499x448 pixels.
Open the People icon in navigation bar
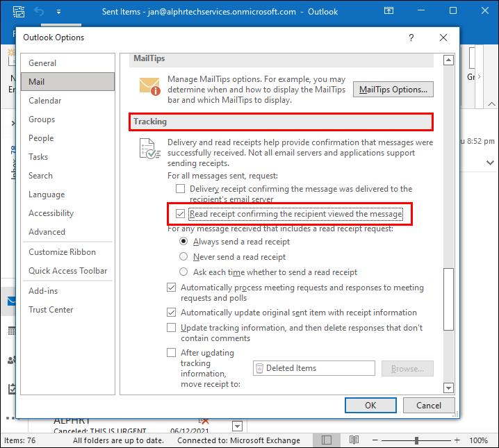[11, 360]
